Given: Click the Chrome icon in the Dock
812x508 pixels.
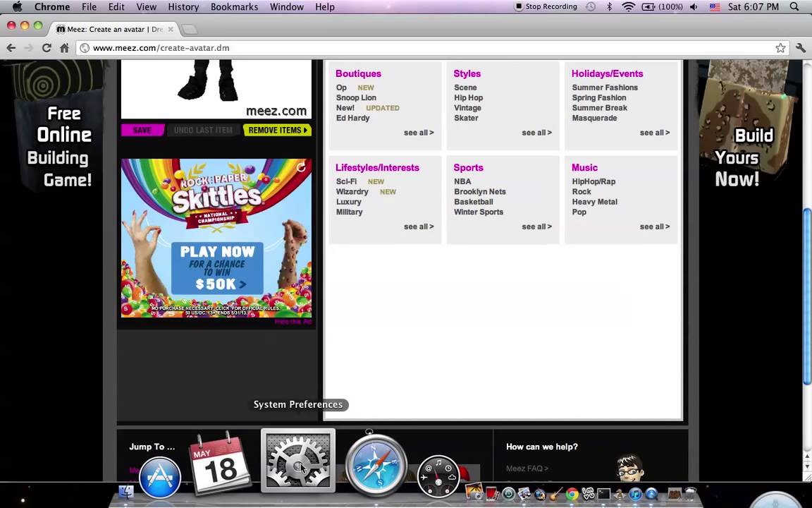Looking at the screenshot, I should coord(572,493).
